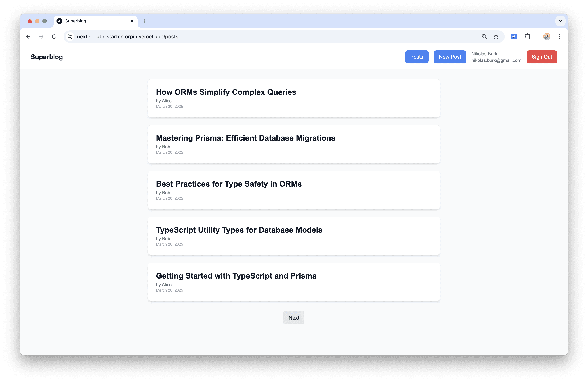Open the post How ORMs Simplify Complex Queries

click(226, 92)
